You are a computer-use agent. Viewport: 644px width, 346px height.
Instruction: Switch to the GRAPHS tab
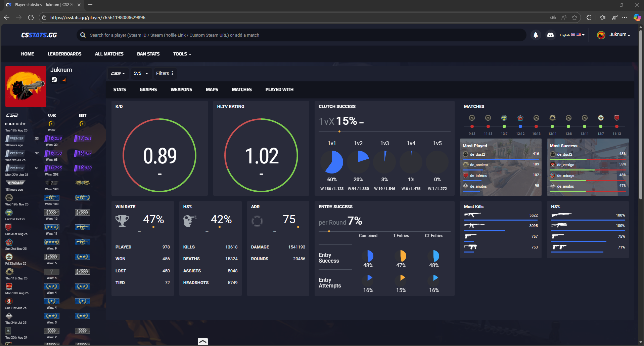click(148, 89)
